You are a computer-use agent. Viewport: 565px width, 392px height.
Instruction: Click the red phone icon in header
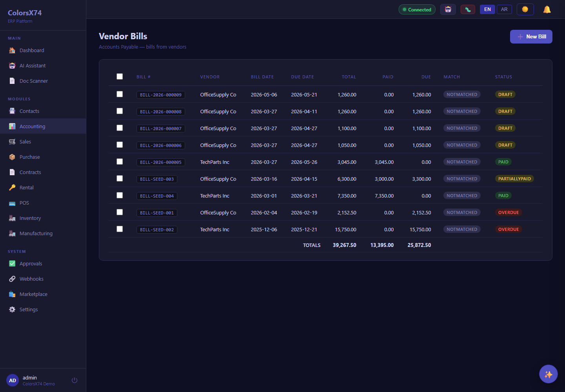point(468,9)
